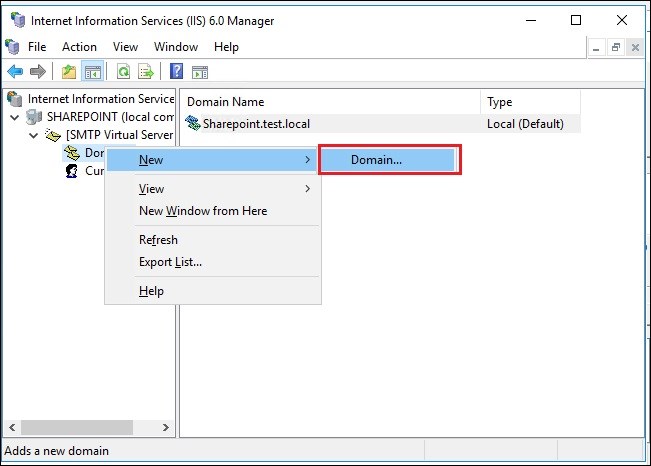Click the tree pane left scroll arrow
Image resolution: width=651 pixels, height=466 pixels.
pos(12,427)
